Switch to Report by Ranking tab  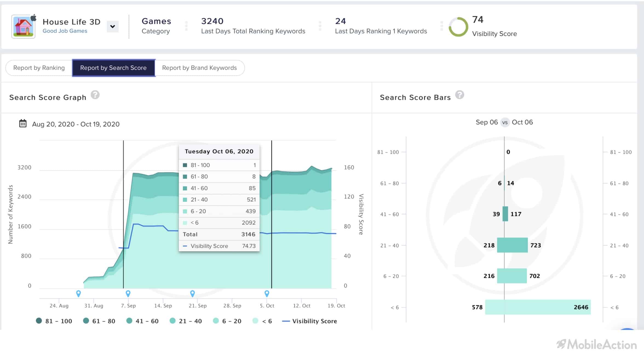click(39, 68)
